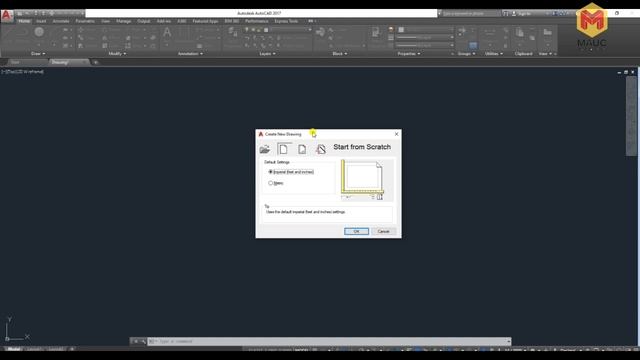
Task: Click the Paste icon in Clipboard panel
Action: (519, 32)
